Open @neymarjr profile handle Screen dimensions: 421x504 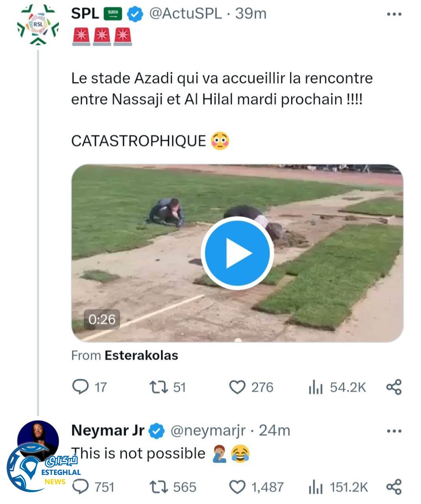click(208, 431)
